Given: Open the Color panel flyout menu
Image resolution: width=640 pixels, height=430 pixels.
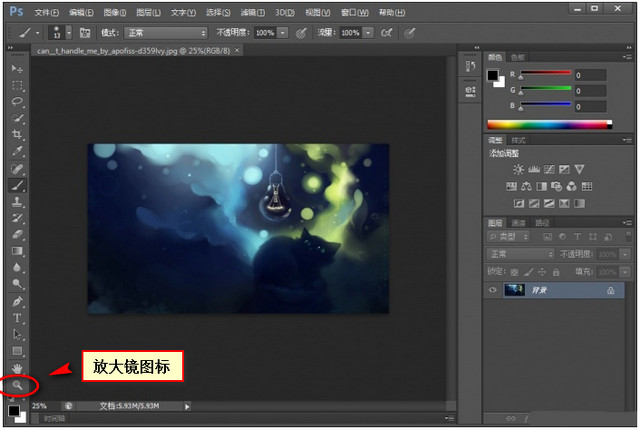Looking at the screenshot, I should tap(627, 57).
